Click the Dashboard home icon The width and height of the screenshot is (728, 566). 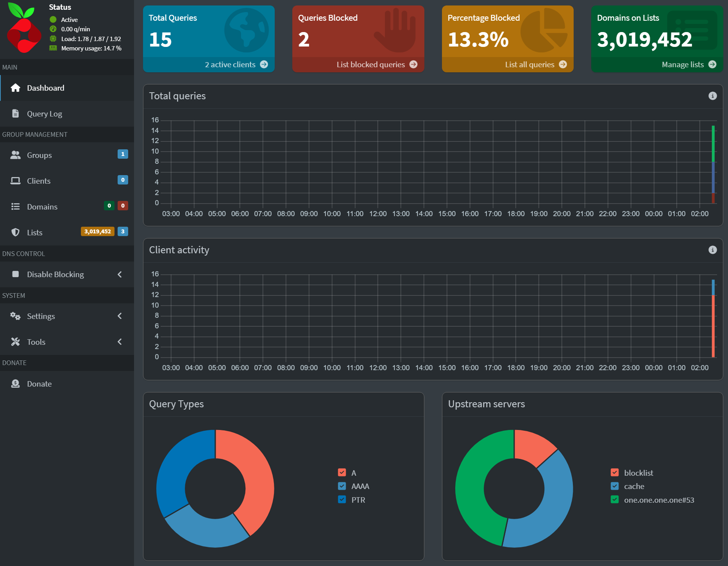[16, 88]
